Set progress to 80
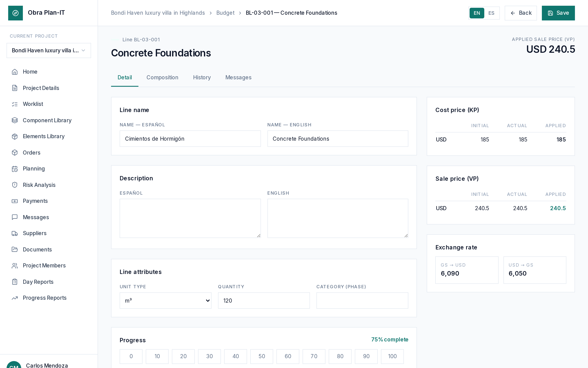Screen dimensions: 588x368 (340, 356)
